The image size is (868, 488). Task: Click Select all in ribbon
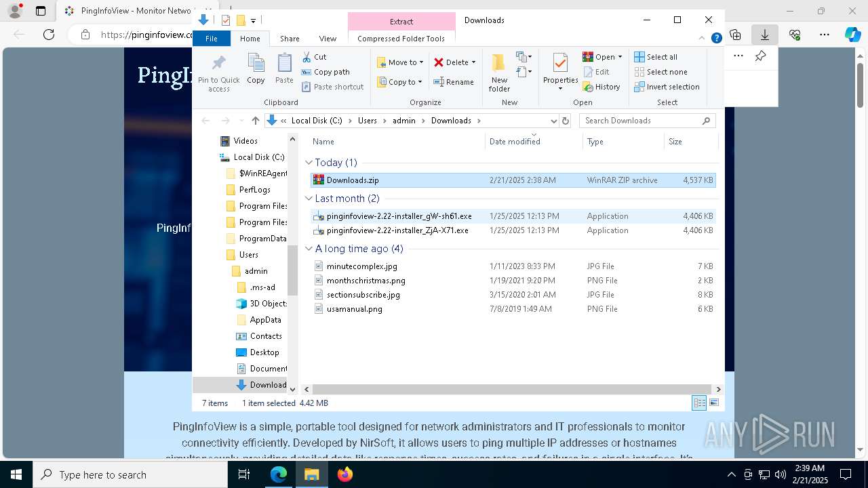click(656, 57)
